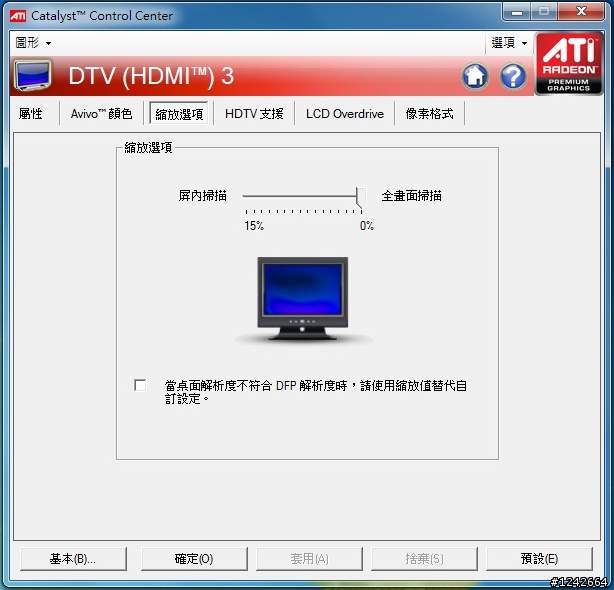Close the Catalyst Control Center window
Viewport: 614px width, 590px height.
click(581, 12)
